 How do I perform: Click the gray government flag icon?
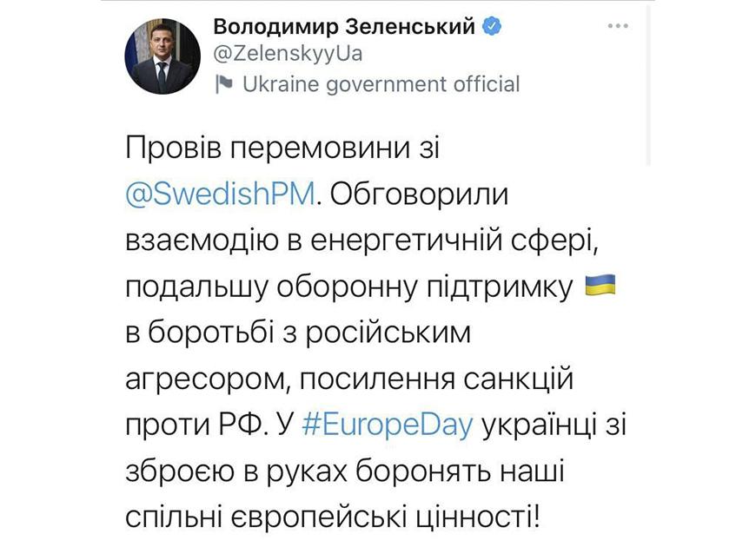tap(223, 84)
